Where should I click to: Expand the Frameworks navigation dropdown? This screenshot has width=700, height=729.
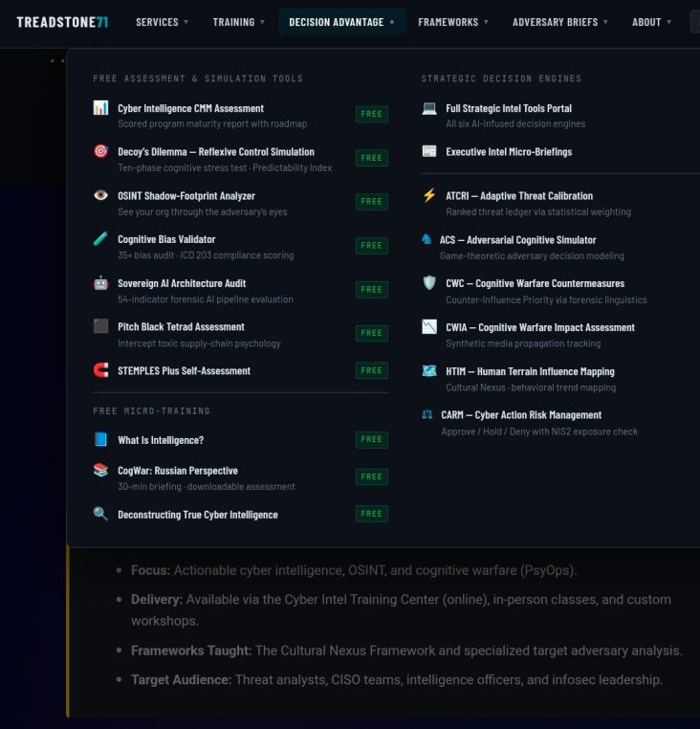click(453, 22)
